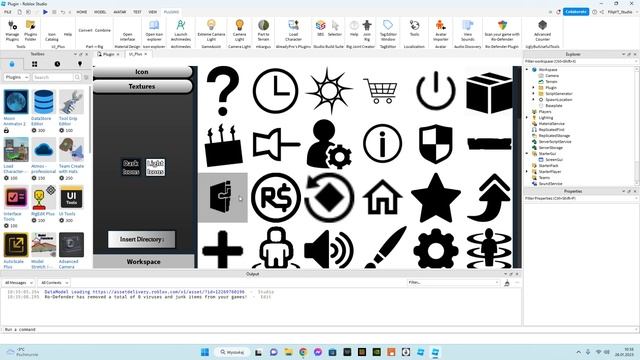
Task: Select the question mark icon
Action: pyautogui.click(x=222, y=91)
